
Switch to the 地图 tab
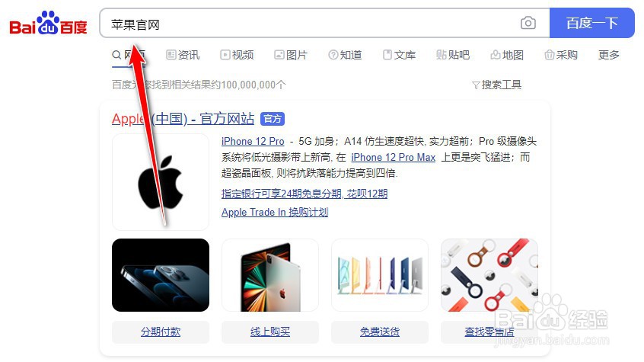[x=507, y=55]
